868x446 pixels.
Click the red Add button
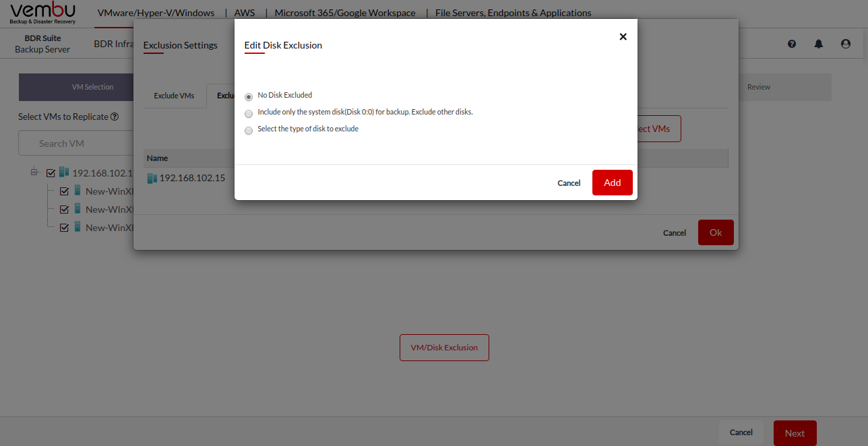pos(612,183)
